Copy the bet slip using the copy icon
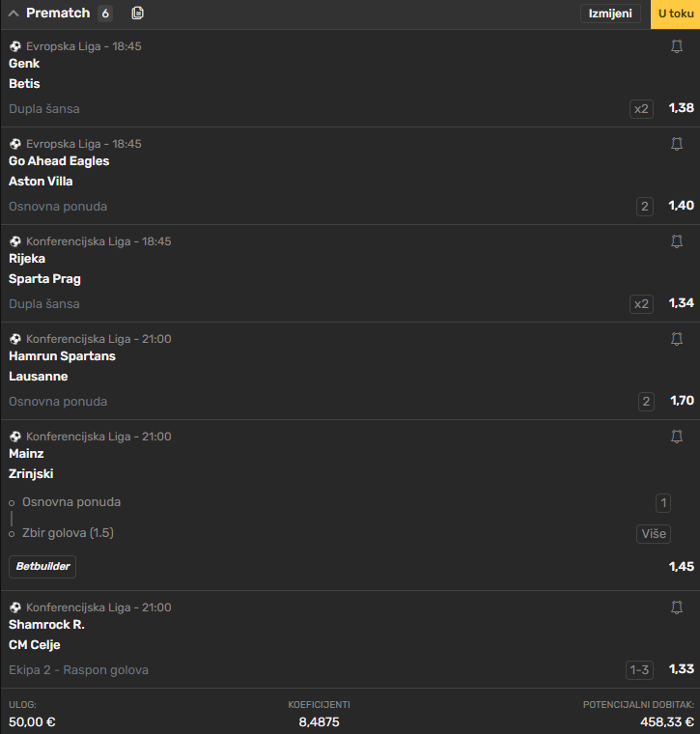This screenshot has width=700, height=734. (137, 14)
